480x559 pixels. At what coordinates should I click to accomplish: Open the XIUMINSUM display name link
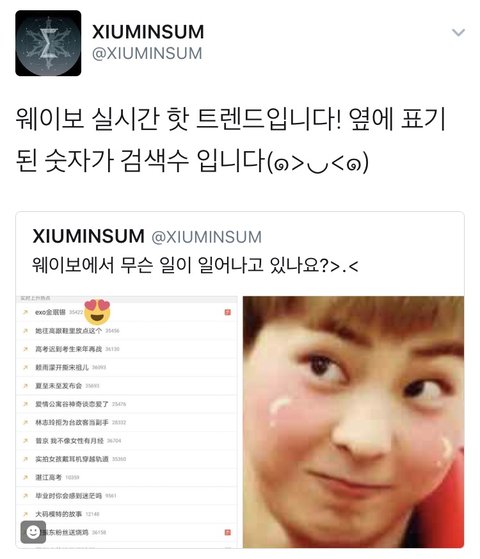148,32
